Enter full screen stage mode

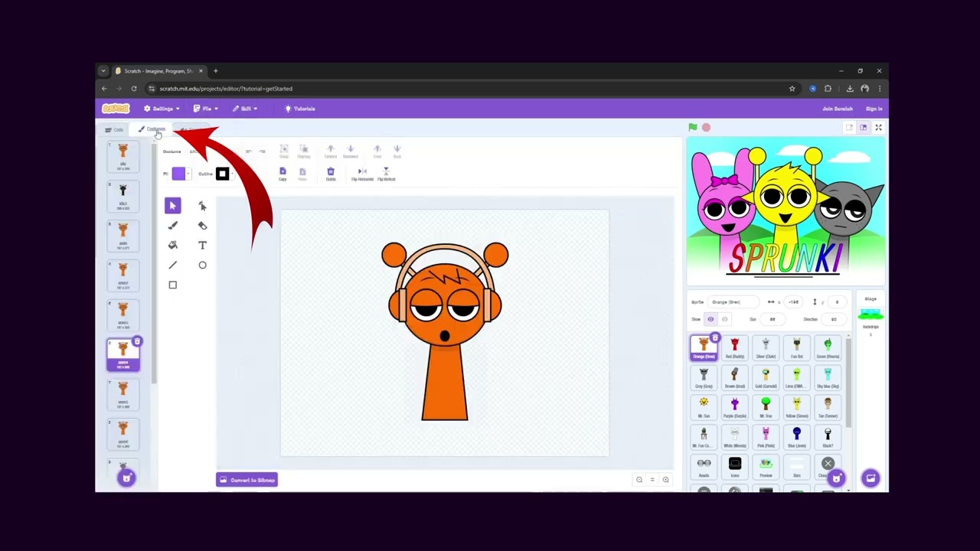pyautogui.click(x=878, y=128)
